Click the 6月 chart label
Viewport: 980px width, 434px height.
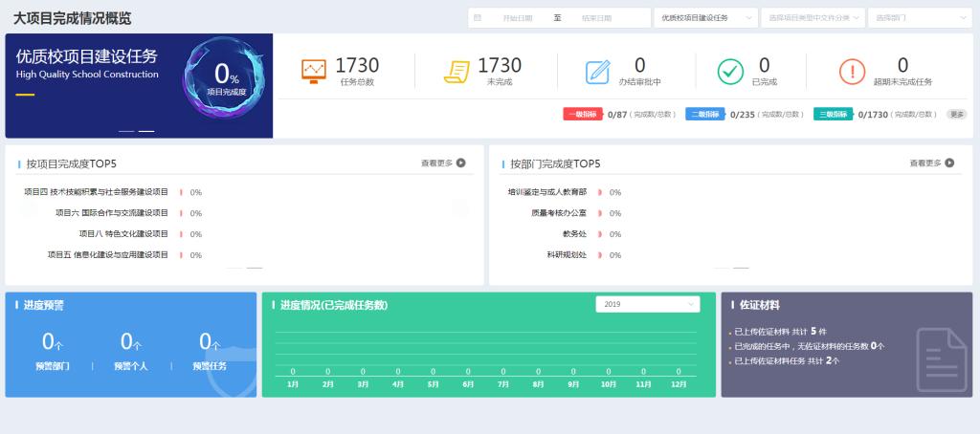[468, 384]
